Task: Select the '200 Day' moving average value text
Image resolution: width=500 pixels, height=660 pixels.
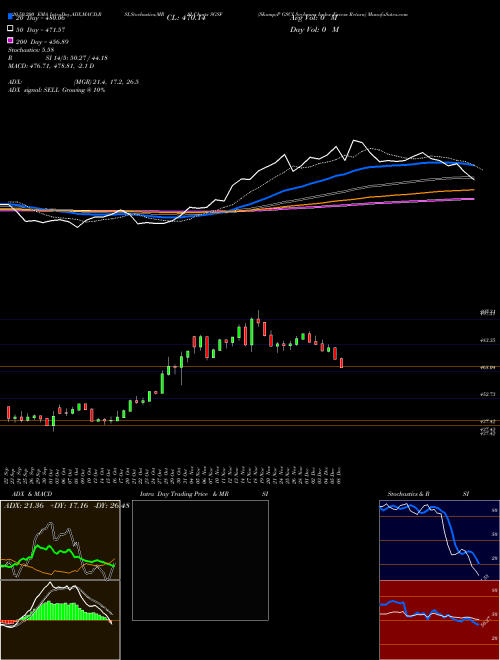Action: point(42,42)
